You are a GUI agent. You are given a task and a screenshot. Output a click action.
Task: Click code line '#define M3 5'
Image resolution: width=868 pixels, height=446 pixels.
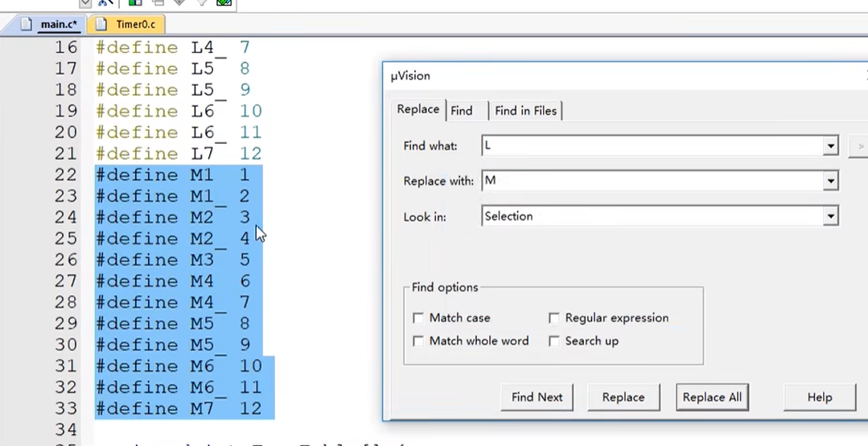tap(173, 260)
